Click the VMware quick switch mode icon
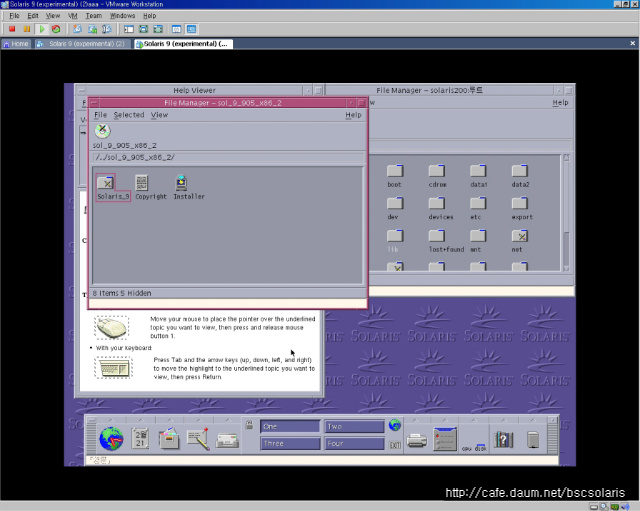Screen dimensions: 640x511 tap(158, 29)
